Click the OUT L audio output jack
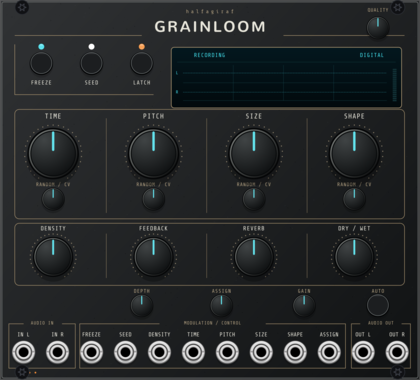This screenshot has width=420, height=380. (363, 352)
